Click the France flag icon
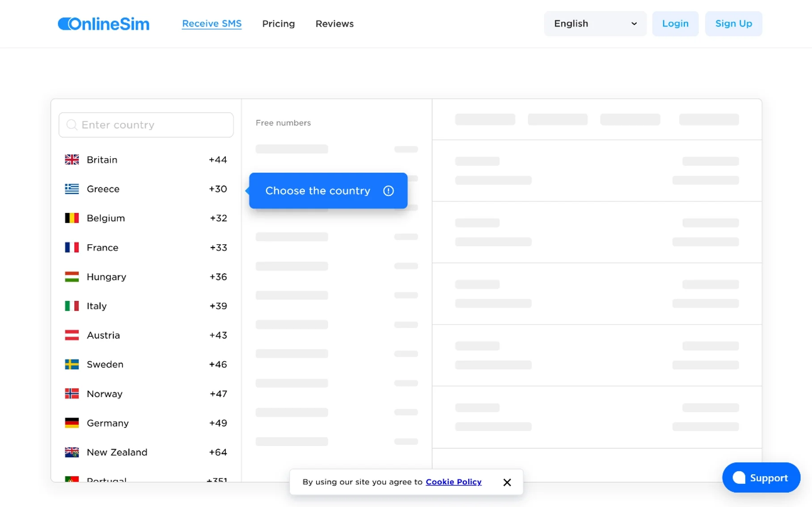The height and width of the screenshot is (507, 812). pyautogui.click(x=72, y=247)
